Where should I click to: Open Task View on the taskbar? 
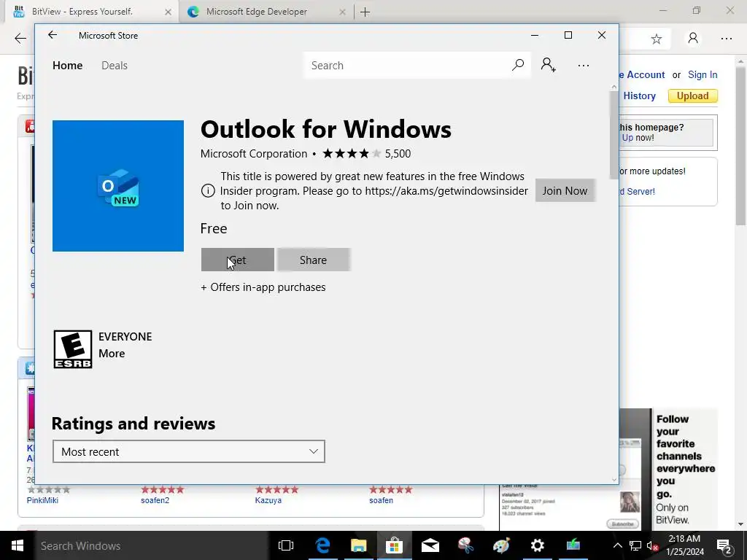[286, 545]
